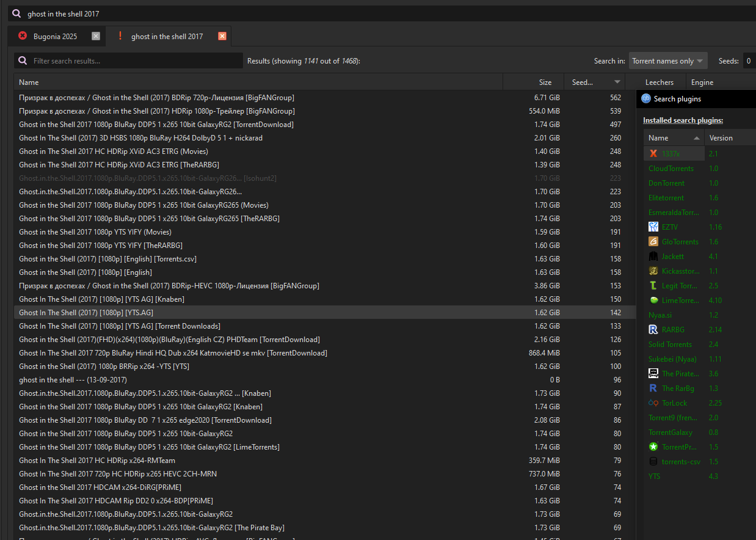Click the Kickasstorrents plugin icon
The height and width of the screenshot is (540, 756).
[653, 271]
